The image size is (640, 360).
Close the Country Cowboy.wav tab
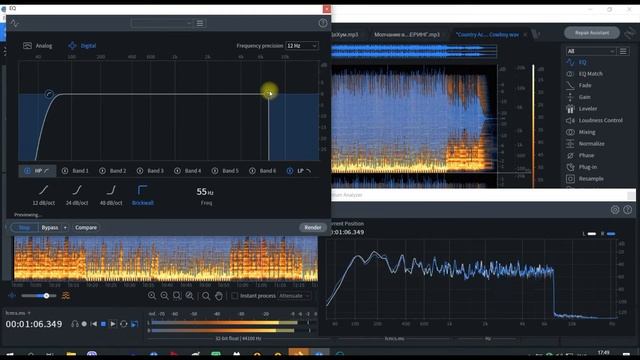click(x=525, y=35)
